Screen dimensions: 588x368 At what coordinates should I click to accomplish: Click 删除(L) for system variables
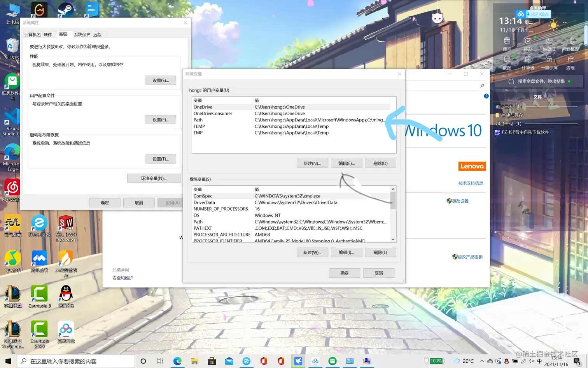click(380, 252)
